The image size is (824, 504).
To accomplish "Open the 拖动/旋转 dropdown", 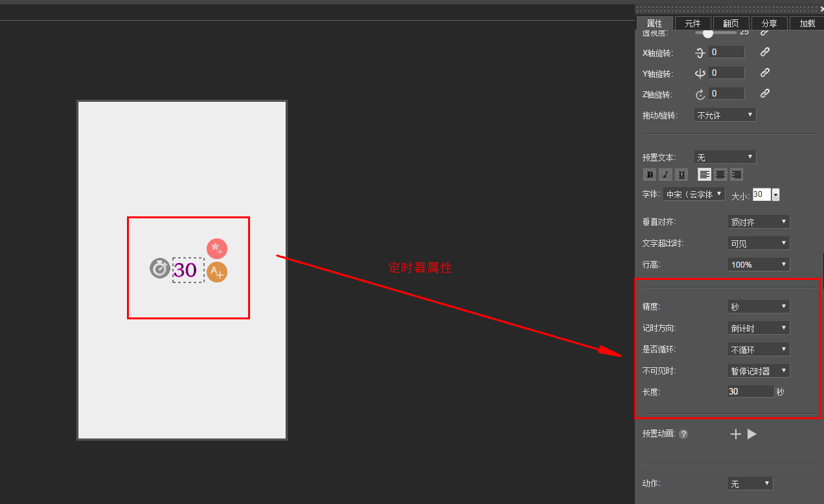I will coord(725,115).
